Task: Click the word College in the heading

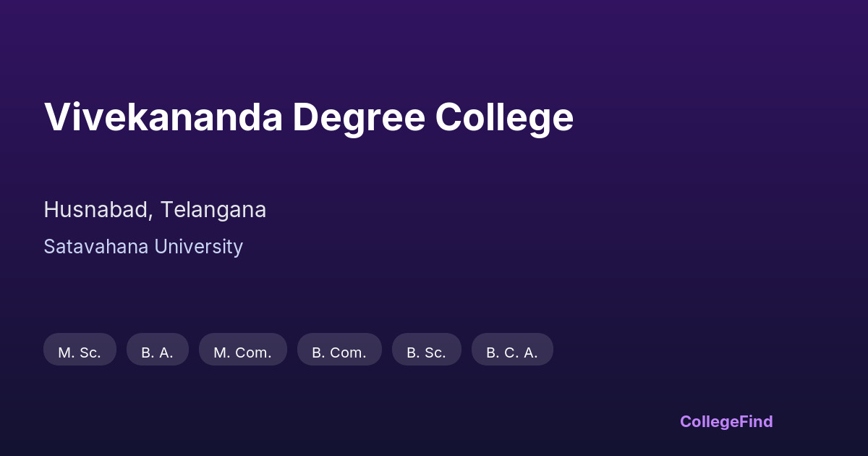Action: click(503, 117)
